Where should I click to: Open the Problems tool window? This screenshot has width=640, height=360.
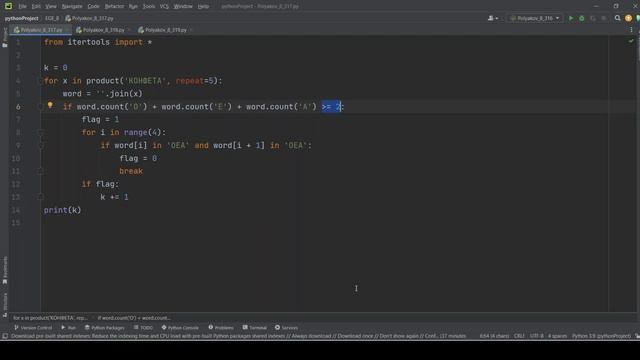click(221, 328)
